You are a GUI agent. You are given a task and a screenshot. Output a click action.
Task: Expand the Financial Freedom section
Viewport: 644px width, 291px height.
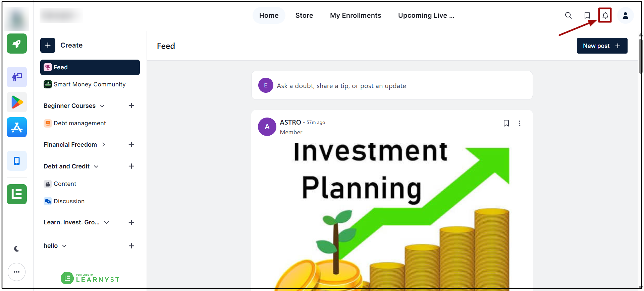[104, 145]
